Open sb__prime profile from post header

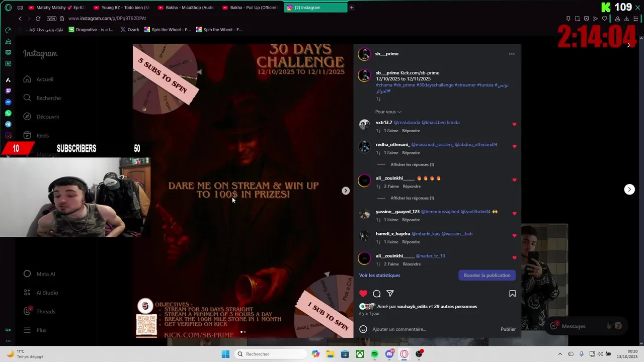(x=387, y=54)
